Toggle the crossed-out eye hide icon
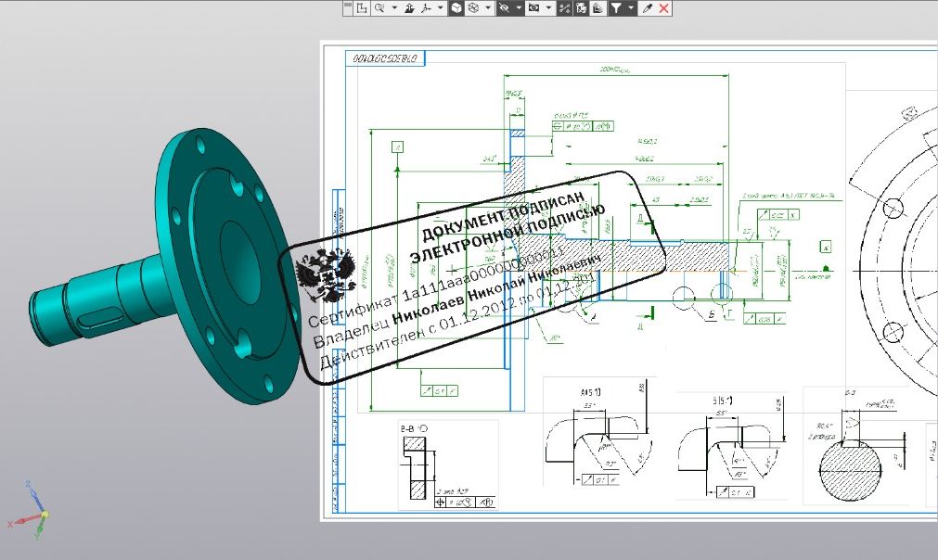Screen dimensions: 938x560 [x=504, y=7]
